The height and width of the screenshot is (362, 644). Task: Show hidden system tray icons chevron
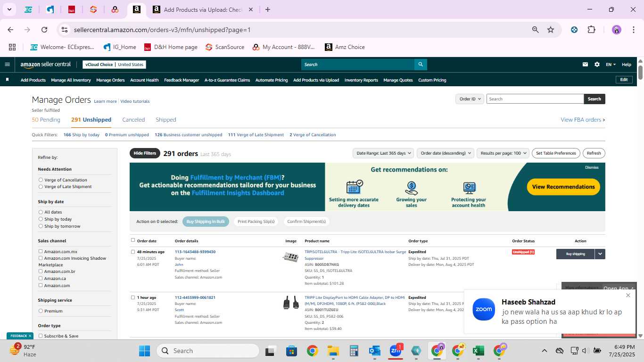point(544,351)
